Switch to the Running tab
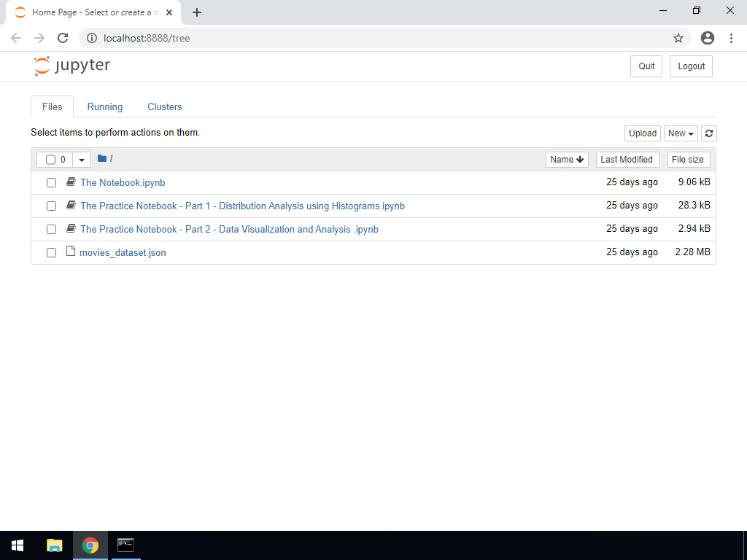 tap(105, 106)
